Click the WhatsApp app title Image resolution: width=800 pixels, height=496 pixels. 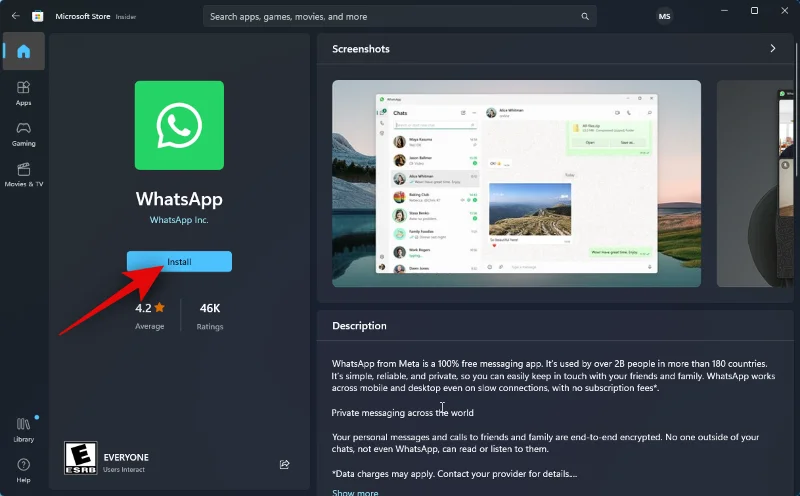(179, 199)
